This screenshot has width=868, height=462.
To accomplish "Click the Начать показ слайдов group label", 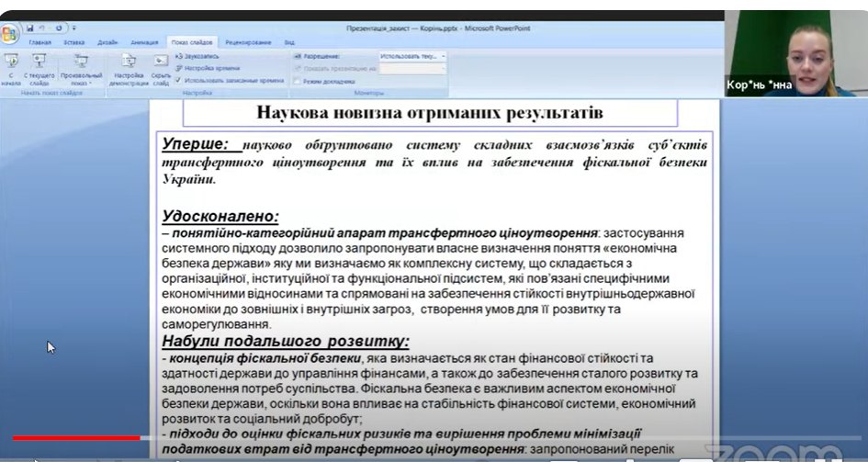I will pyautogui.click(x=52, y=93).
